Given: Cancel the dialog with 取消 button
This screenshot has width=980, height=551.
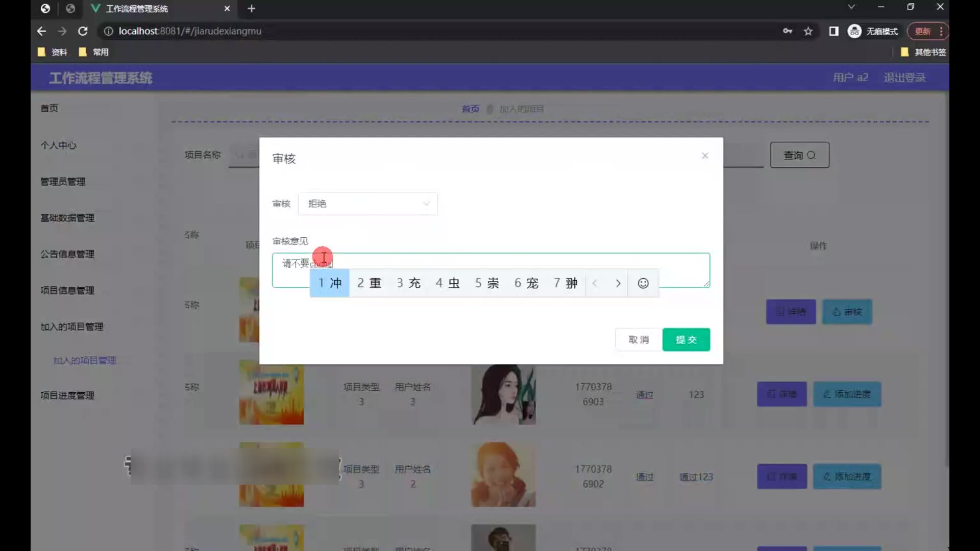Looking at the screenshot, I should (x=639, y=340).
